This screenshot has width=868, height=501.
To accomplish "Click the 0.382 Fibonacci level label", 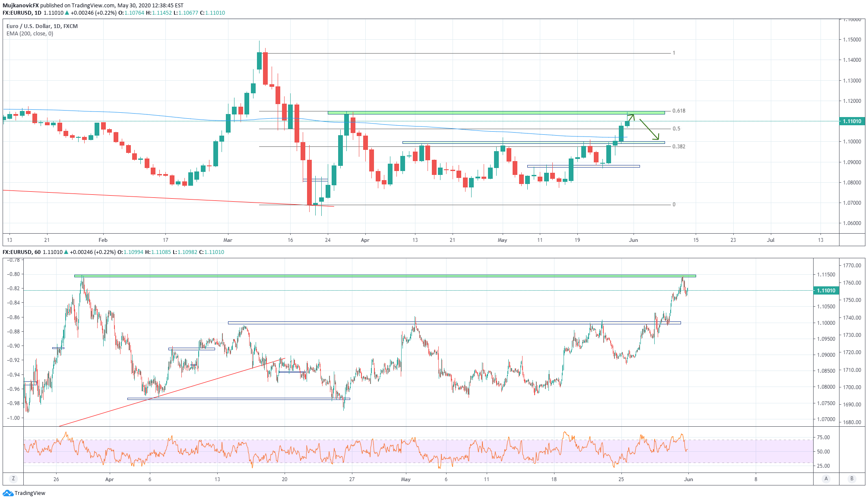I will 679,146.
